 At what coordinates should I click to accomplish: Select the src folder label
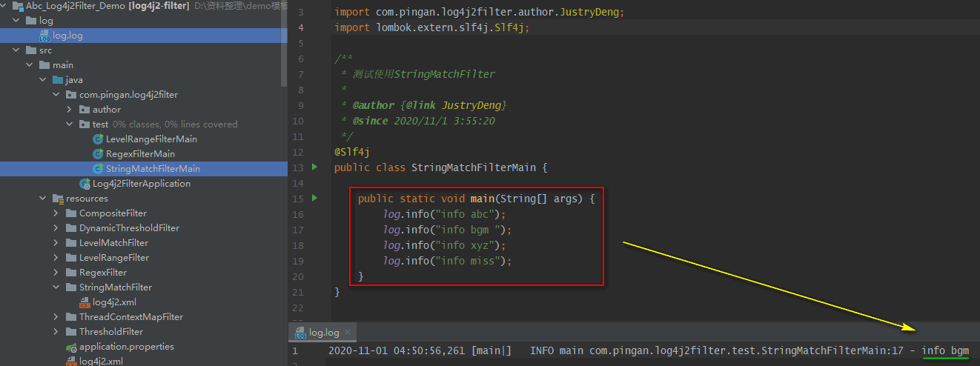tap(46, 50)
